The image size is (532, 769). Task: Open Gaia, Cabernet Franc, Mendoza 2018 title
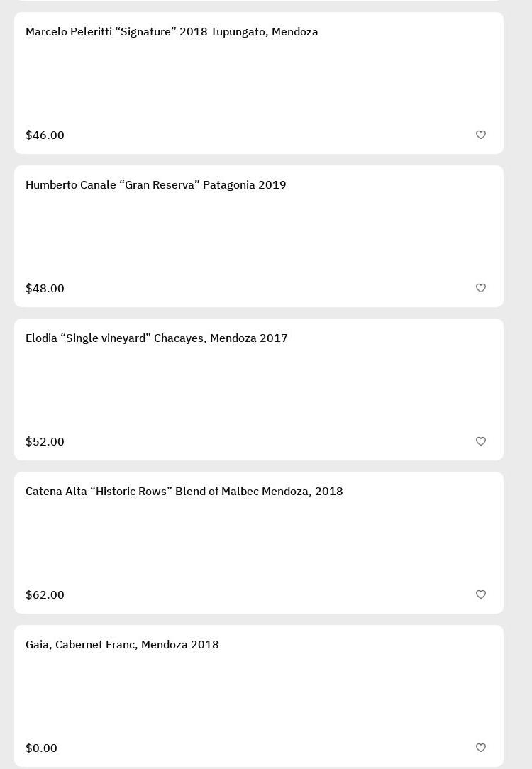click(122, 645)
